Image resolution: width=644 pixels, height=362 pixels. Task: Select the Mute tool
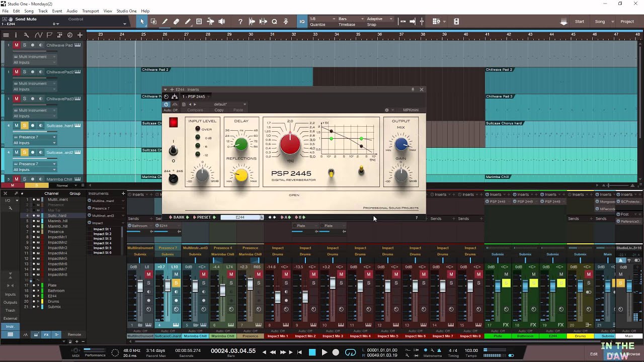199,22
